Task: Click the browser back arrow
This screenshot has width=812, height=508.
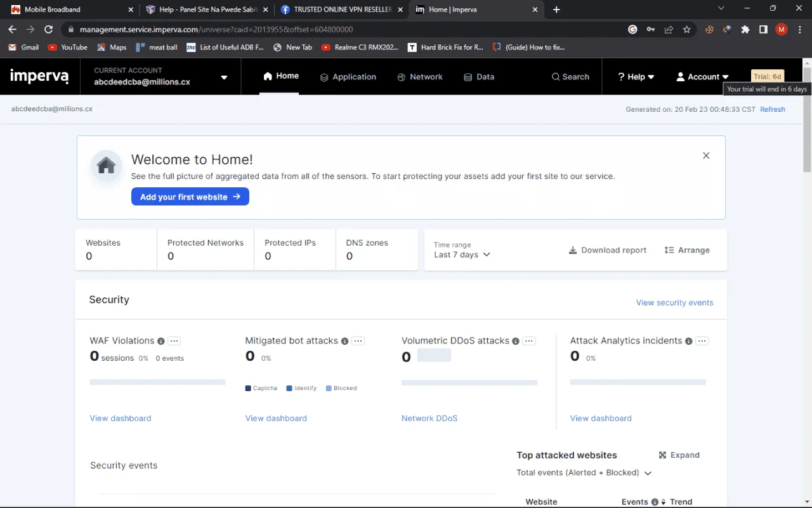Action: pyautogui.click(x=13, y=29)
